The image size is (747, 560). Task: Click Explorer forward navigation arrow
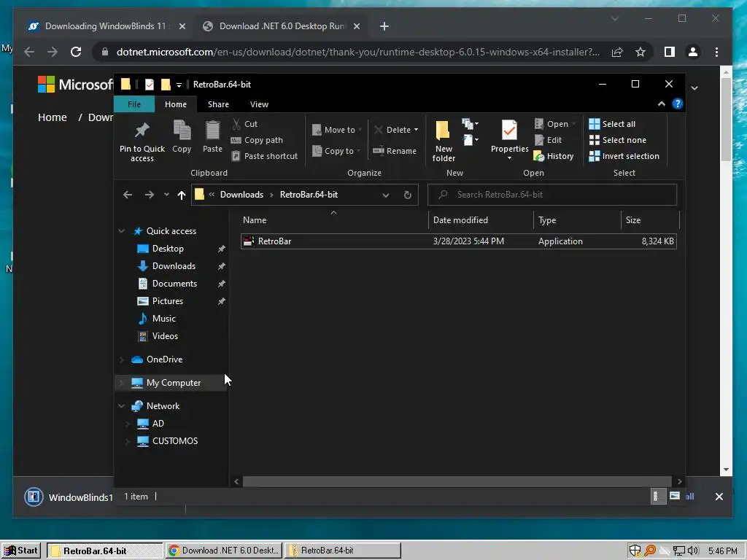point(149,195)
